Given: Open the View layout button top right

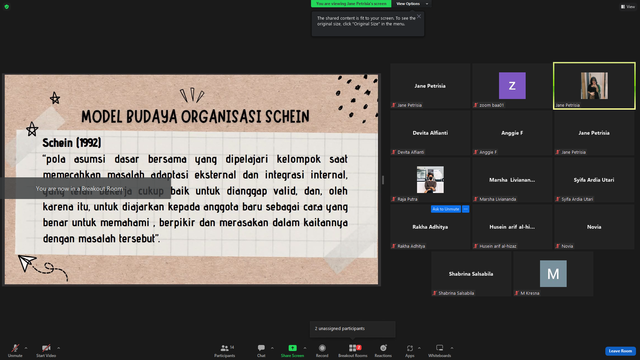Looking at the screenshot, I should click(628, 7).
